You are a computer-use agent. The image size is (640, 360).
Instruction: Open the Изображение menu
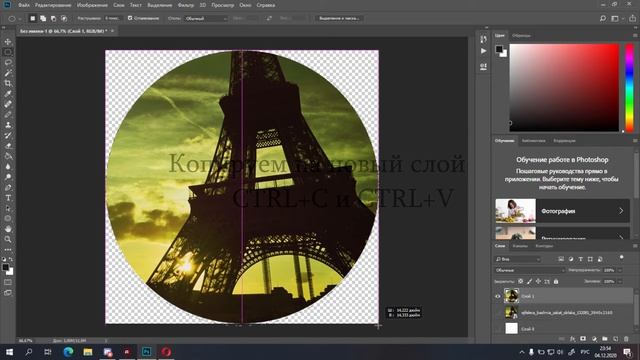pyautogui.click(x=92, y=5)
